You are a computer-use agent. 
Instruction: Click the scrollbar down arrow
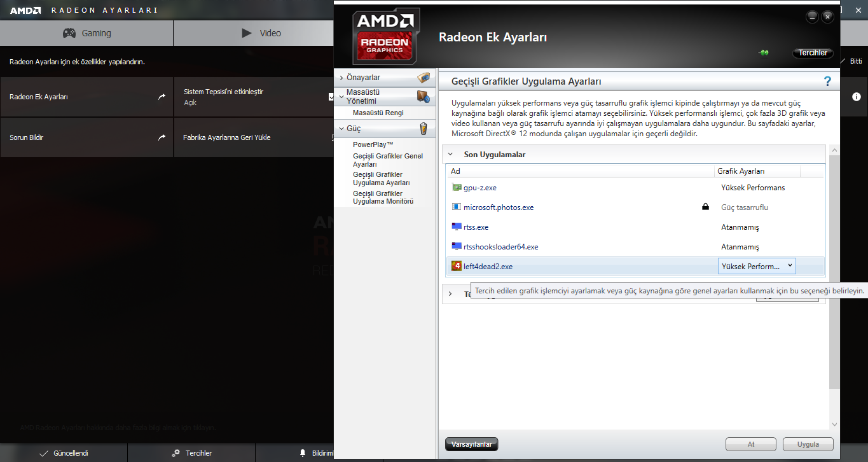pyautogui.click(x=834, y=424)
